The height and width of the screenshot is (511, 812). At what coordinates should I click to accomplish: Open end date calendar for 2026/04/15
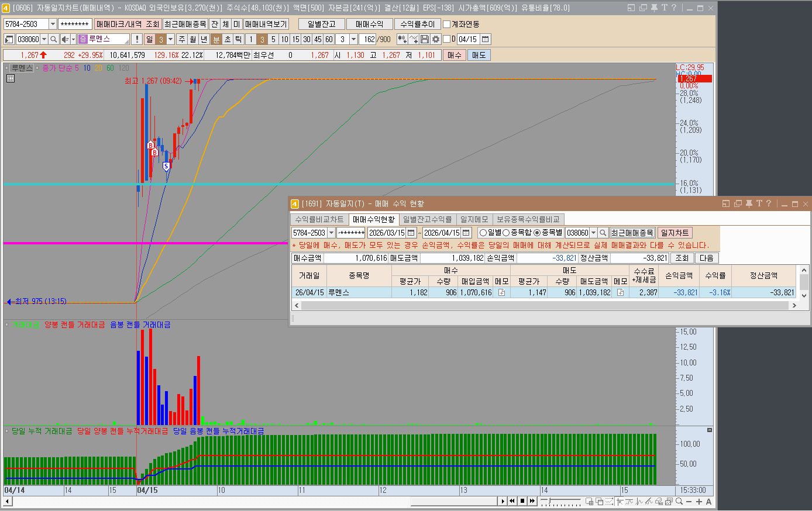[x=466, y=233]
